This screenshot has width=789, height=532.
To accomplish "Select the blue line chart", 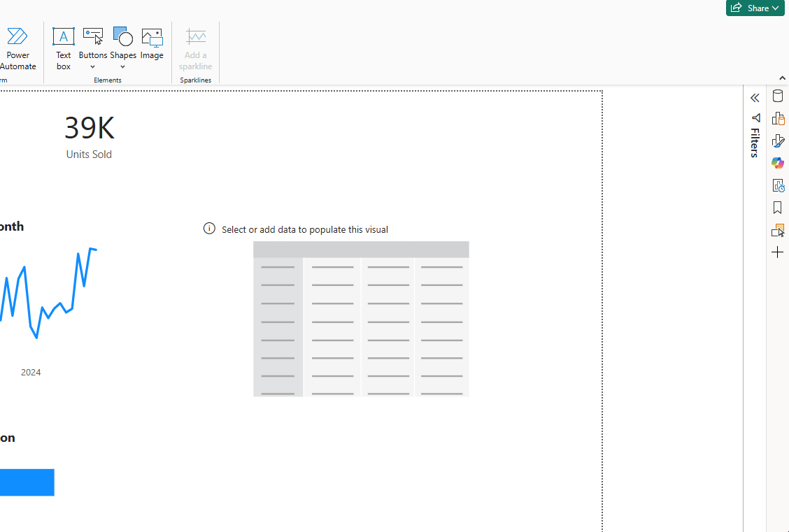I will pos(48,293).
